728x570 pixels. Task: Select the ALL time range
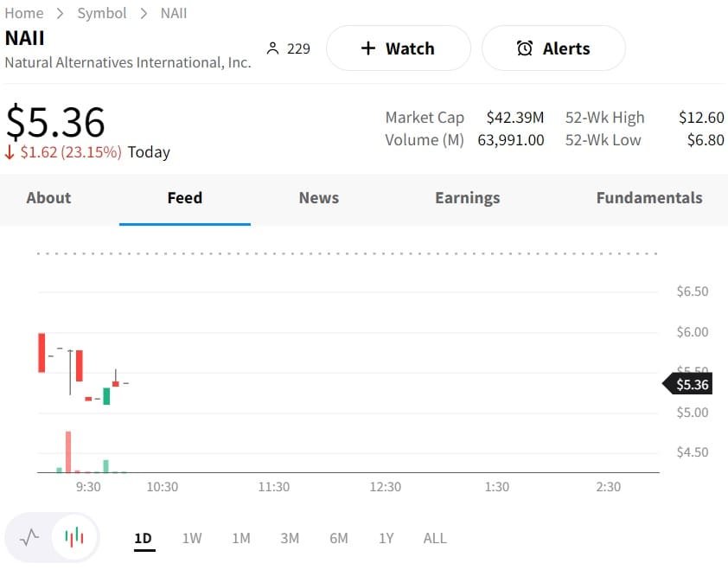435,538
